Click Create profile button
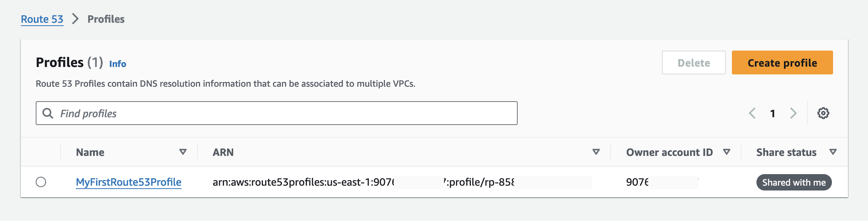 click(x=782, y=63)
